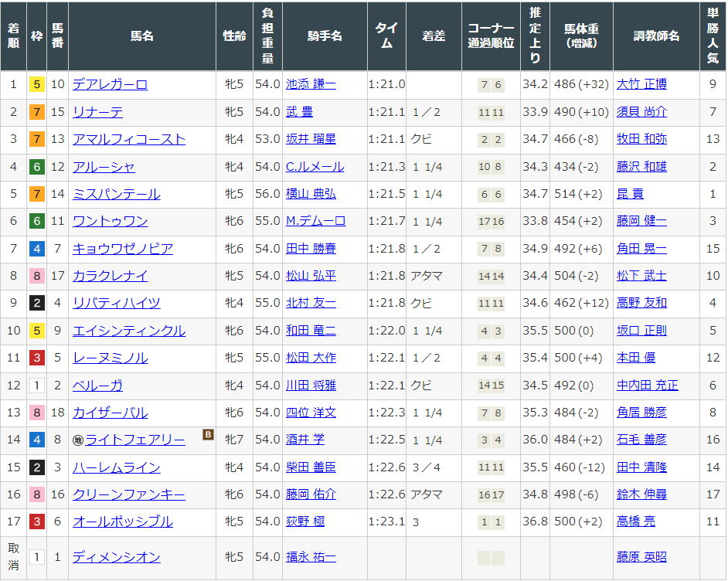Click the 馬名 column header
This screenshot has width=728, height=581.
[x=142, y=36]
